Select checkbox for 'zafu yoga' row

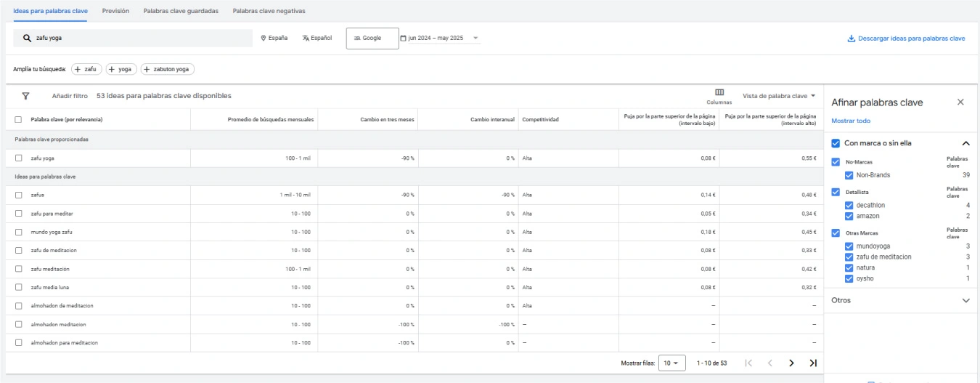pos(19,158)
